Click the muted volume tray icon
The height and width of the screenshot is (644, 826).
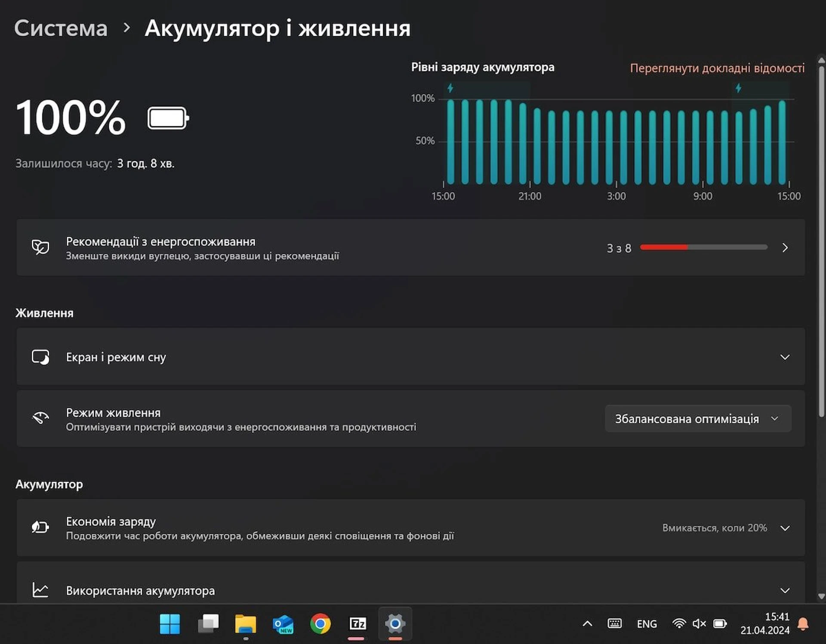click(x=699, y=624)
